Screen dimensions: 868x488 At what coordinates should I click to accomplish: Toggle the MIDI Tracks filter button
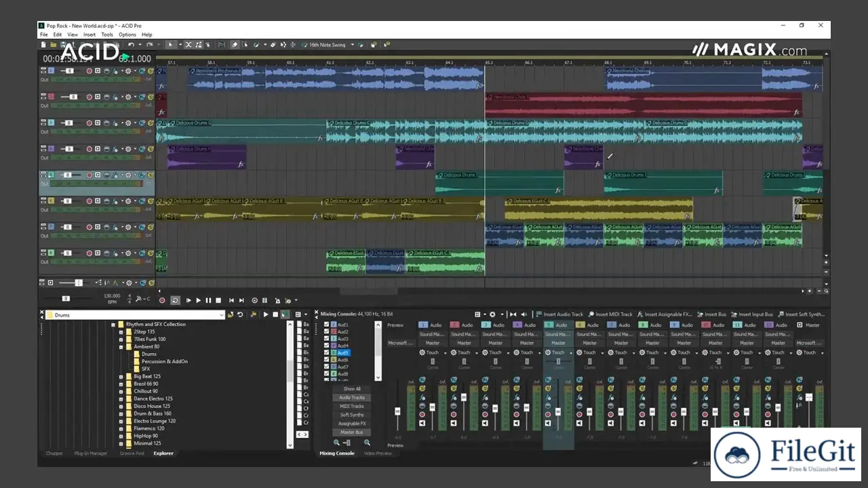coord(352,407)
